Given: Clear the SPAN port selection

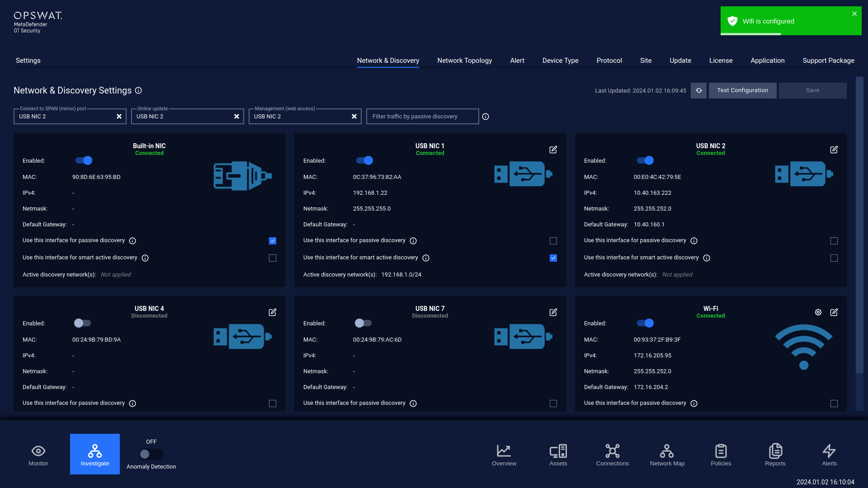Looking at the screenshot, I should pos(119,117).
